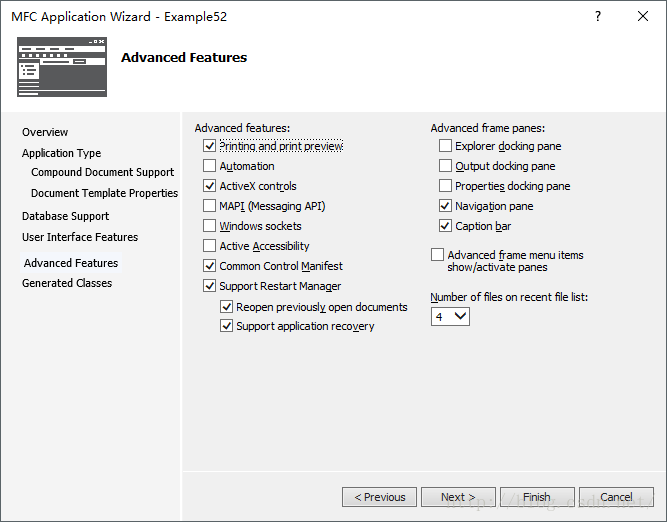Toggle Common Control Manifest checkbox
This screenshot has height=522, width=667.
[209, 265]
